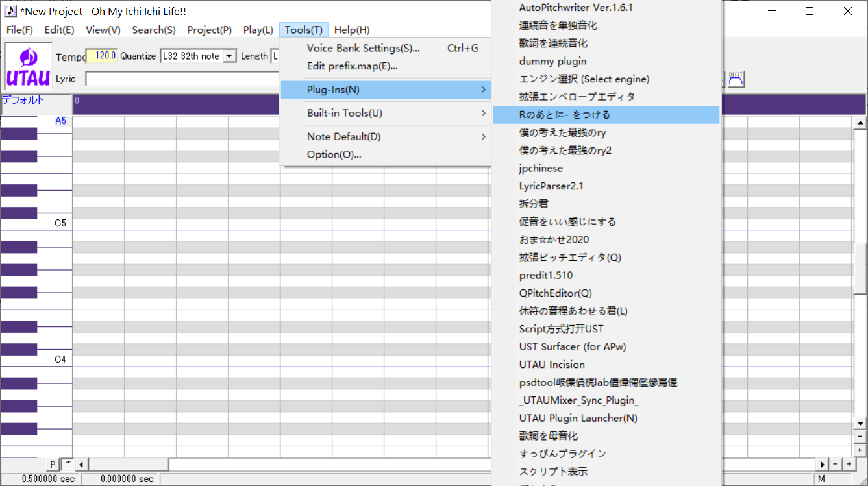Open the Help menu
Screen dimensions: 868x486
(351, 29)
